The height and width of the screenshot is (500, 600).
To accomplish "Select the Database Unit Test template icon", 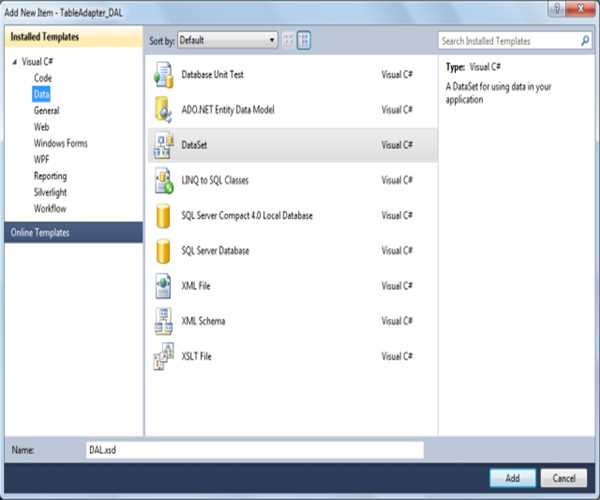I will pos(163,74).
